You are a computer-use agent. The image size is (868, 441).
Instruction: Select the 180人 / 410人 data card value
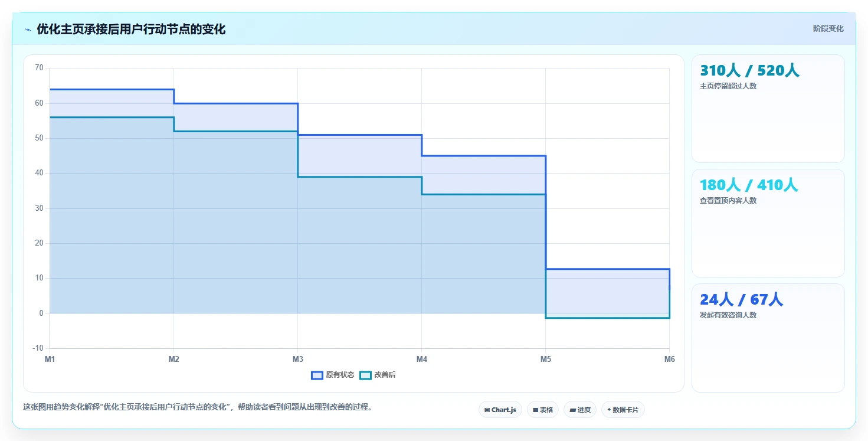749,185
